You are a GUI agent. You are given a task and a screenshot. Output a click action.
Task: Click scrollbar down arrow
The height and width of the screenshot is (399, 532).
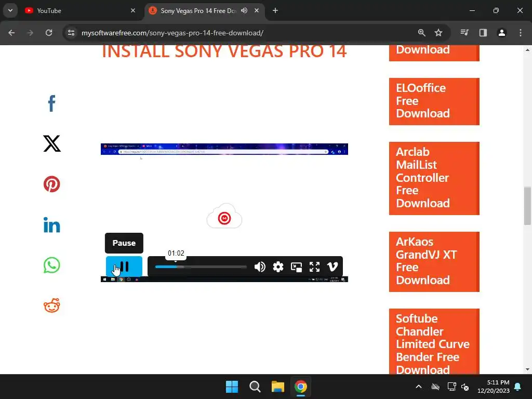[x=527, y=369]
